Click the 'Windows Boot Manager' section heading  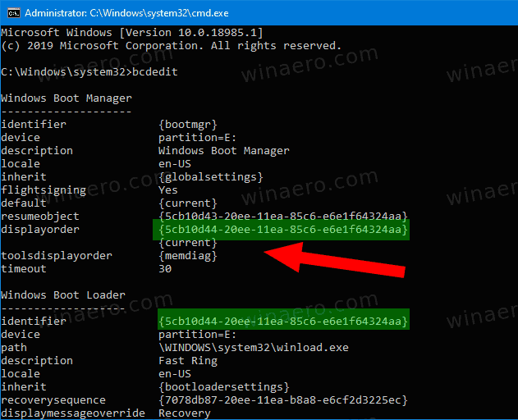66,98
